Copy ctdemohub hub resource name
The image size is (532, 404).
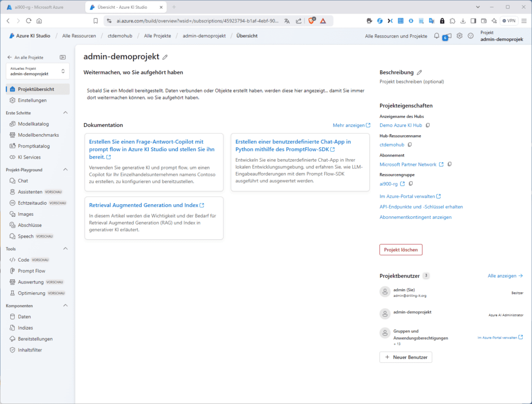pyautogui.click(x=410, y=145)
